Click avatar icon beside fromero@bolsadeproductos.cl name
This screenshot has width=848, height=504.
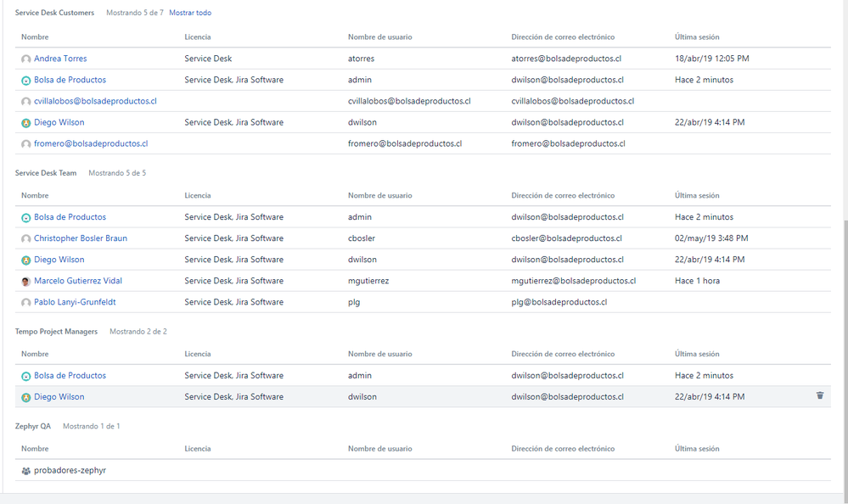(26, 144)
